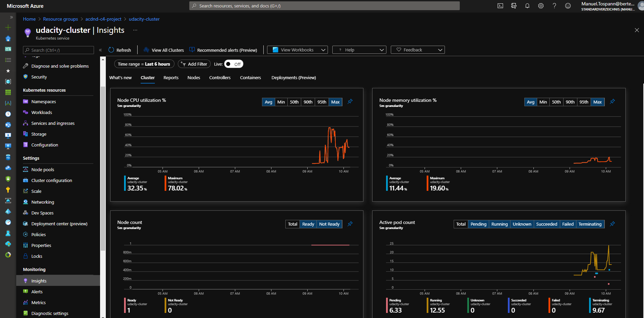Expand the portal left rail
The image size is (644, 318).
pos(11,17)
